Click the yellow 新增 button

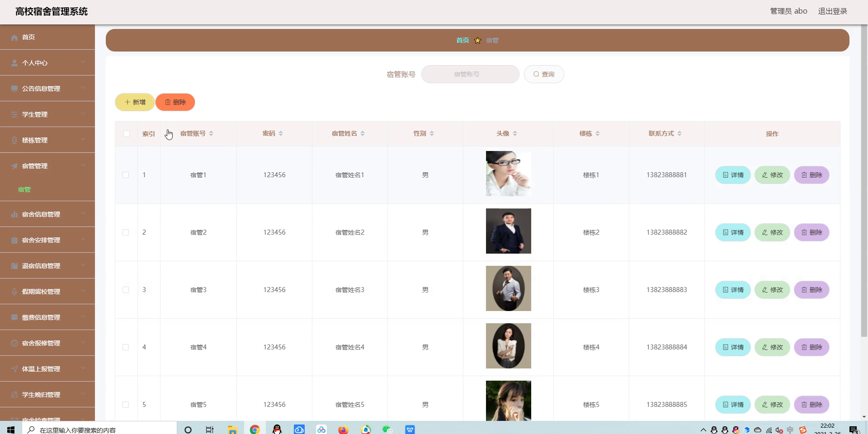(135, 102)
